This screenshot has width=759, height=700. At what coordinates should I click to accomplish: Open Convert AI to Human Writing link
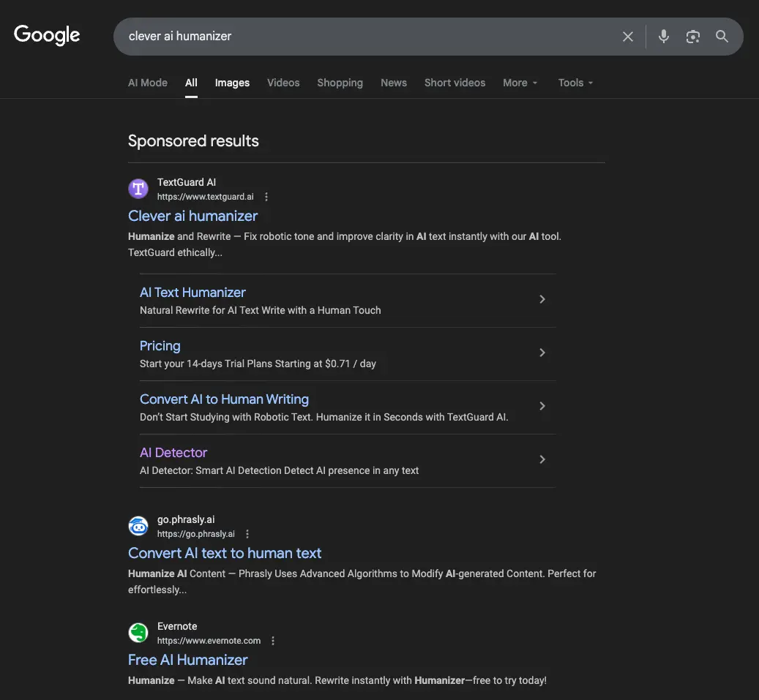click(224, 399)
